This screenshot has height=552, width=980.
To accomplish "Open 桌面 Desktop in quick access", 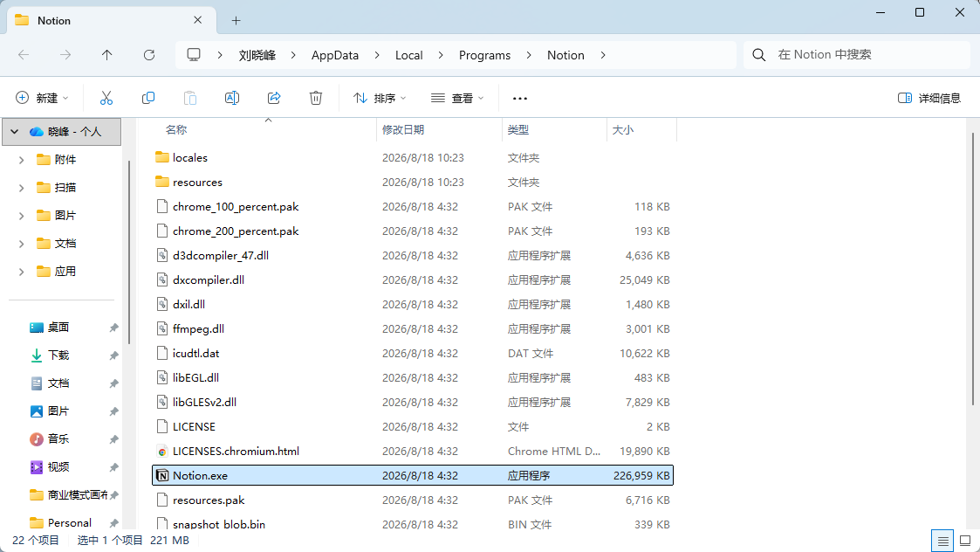I will 58,328.
